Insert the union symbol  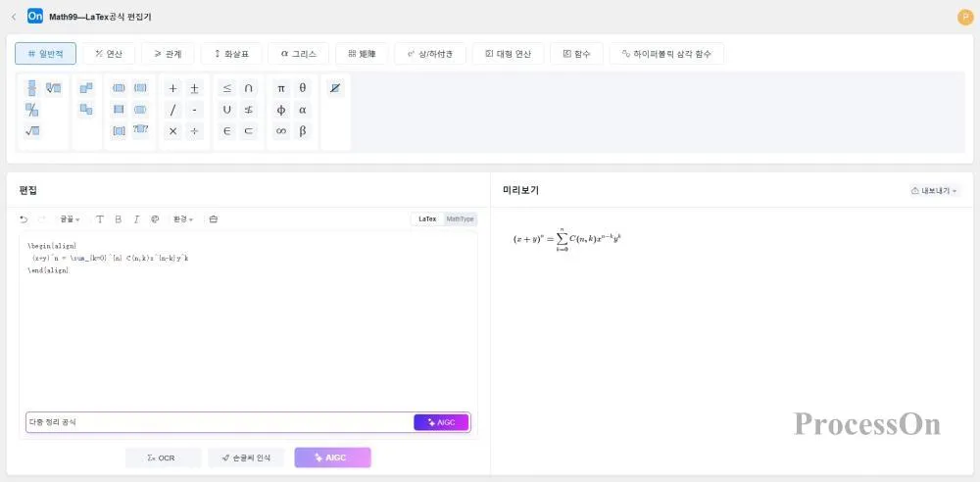[226, 110]
